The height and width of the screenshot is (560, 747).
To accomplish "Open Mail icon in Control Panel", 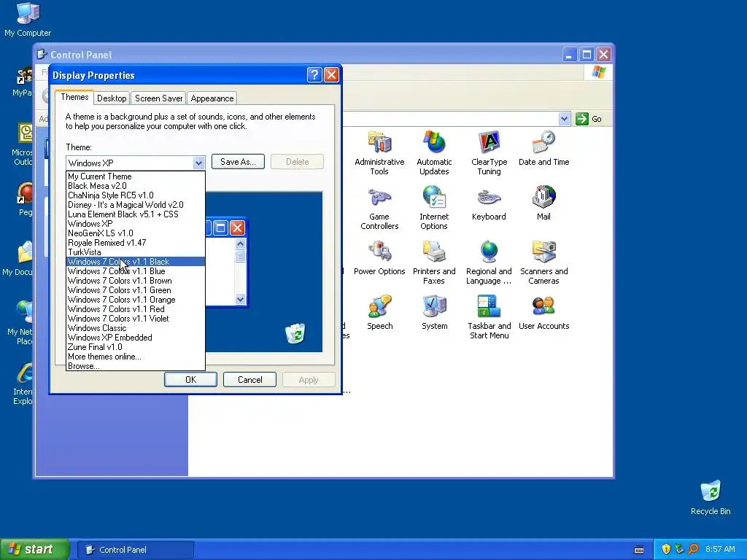I will (x=543, y=203).
